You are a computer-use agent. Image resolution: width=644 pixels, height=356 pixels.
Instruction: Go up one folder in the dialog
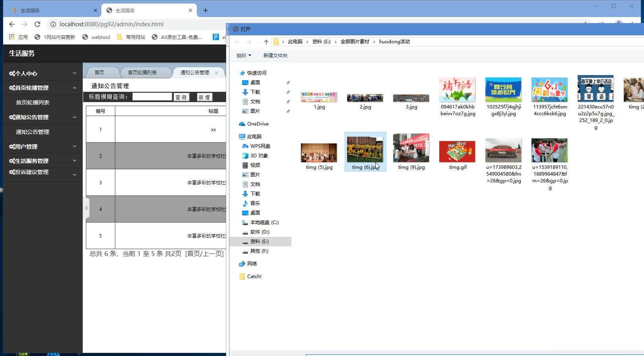(x=266, y=42)
